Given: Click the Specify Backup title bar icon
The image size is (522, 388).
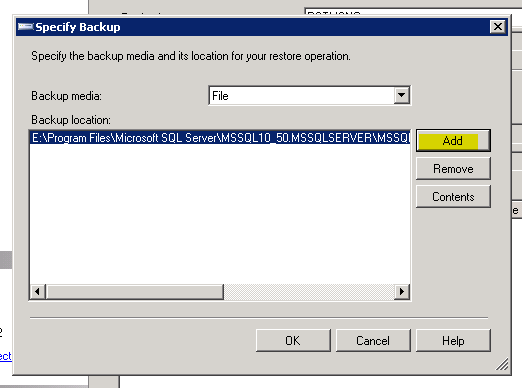Looking at the screenshot, I should coord(25,27).
